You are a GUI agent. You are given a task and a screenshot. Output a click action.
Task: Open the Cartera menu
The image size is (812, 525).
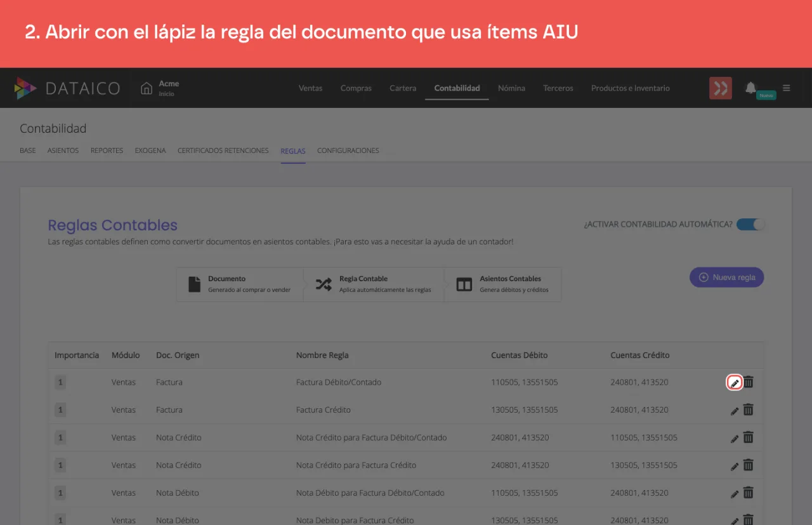point(403,88)
